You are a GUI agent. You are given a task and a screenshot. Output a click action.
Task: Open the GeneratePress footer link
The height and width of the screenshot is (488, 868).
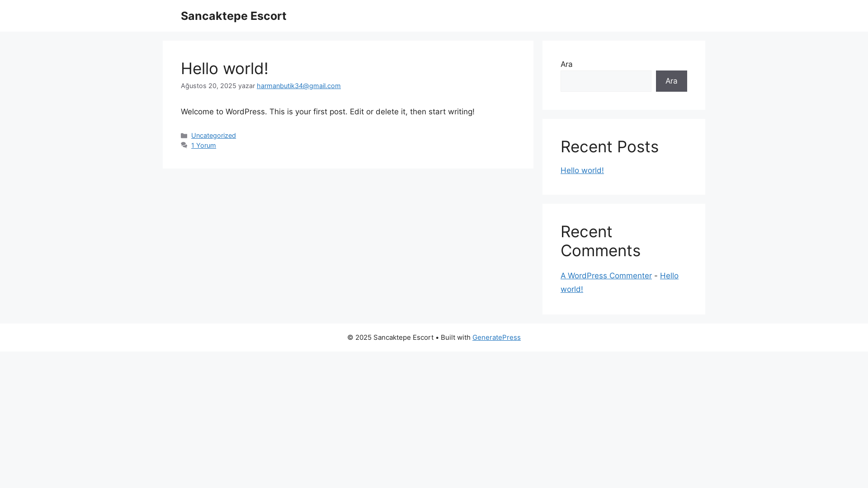click(496, 338)
